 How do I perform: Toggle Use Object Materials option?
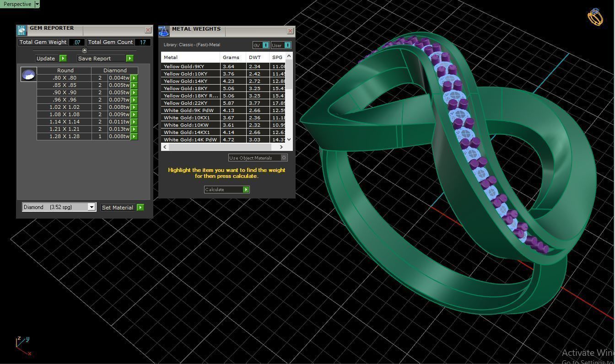pyautogui.click(x=258, y=158)
